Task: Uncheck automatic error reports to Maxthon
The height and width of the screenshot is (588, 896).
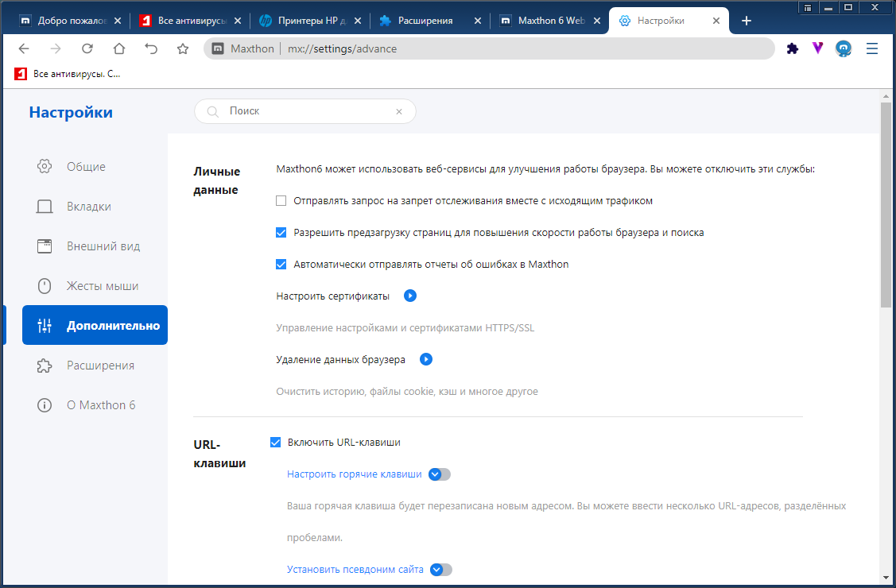Action: [281, 265]
